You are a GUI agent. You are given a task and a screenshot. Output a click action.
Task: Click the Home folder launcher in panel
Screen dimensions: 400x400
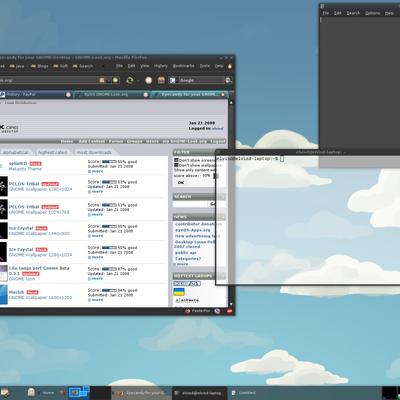pos(32,393)
